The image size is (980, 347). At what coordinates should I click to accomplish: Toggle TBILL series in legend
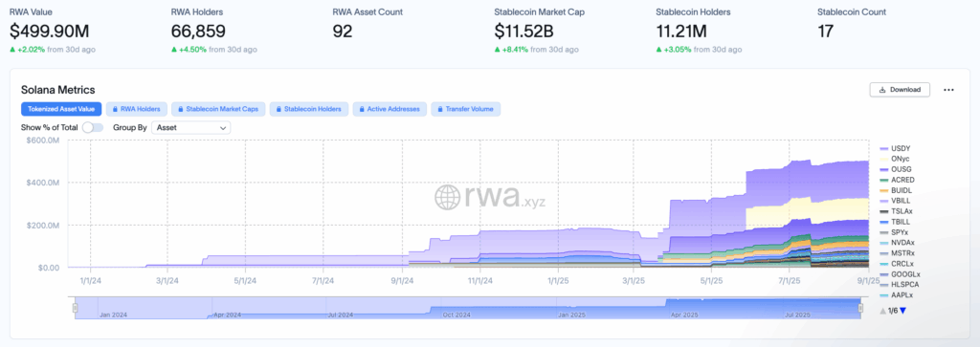896,222
